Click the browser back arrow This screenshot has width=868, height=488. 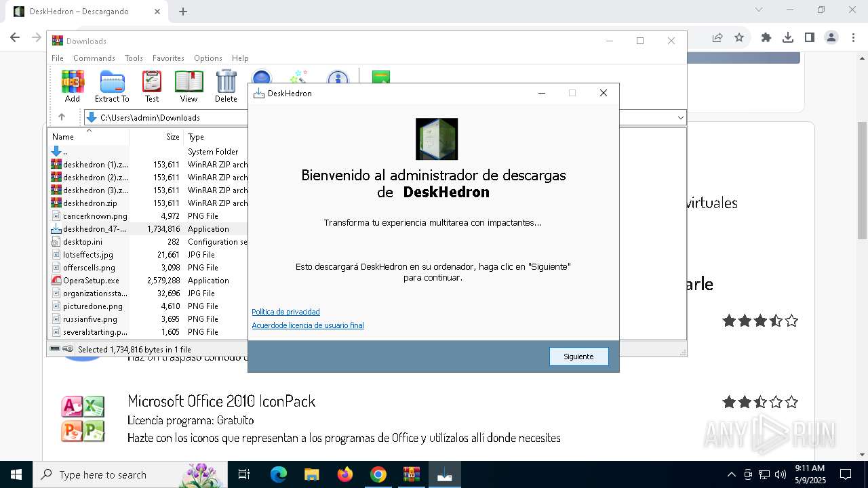15,38
